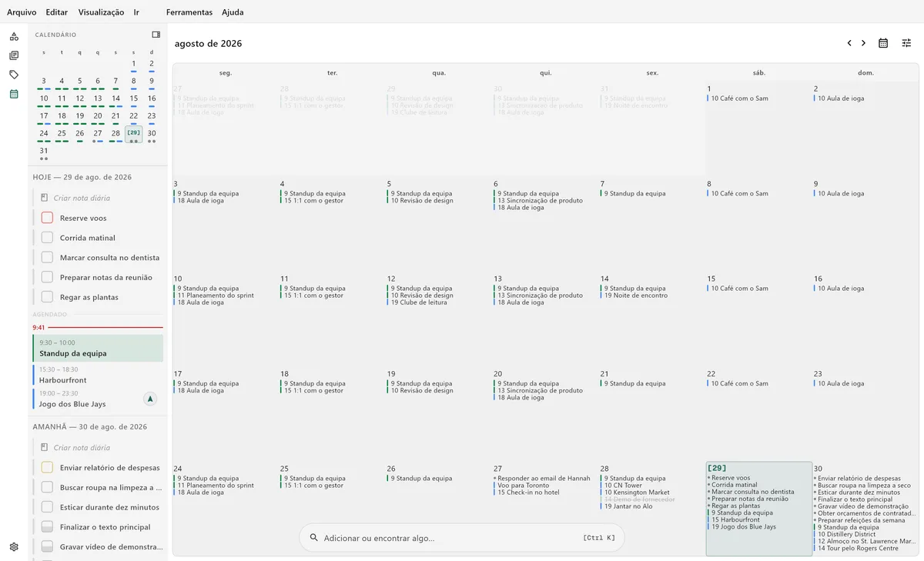Click the round up-arrow scroll button
The image size is (924, 561).
150,399
